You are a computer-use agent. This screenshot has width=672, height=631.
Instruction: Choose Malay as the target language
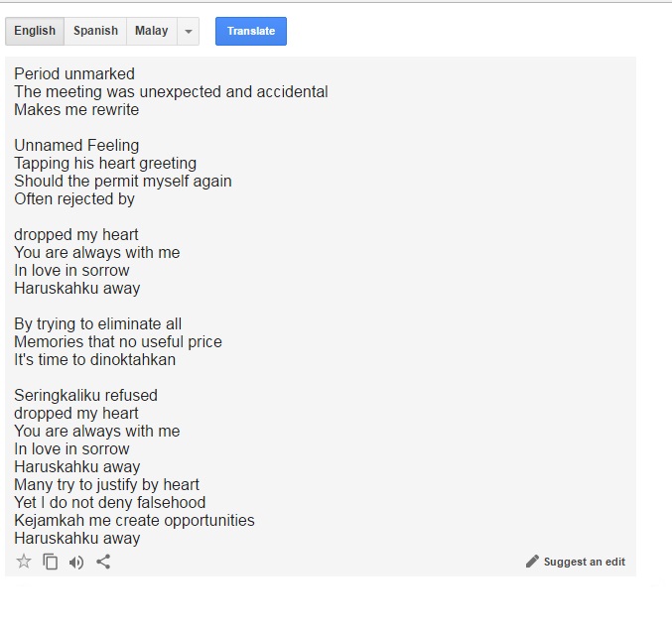152,31
